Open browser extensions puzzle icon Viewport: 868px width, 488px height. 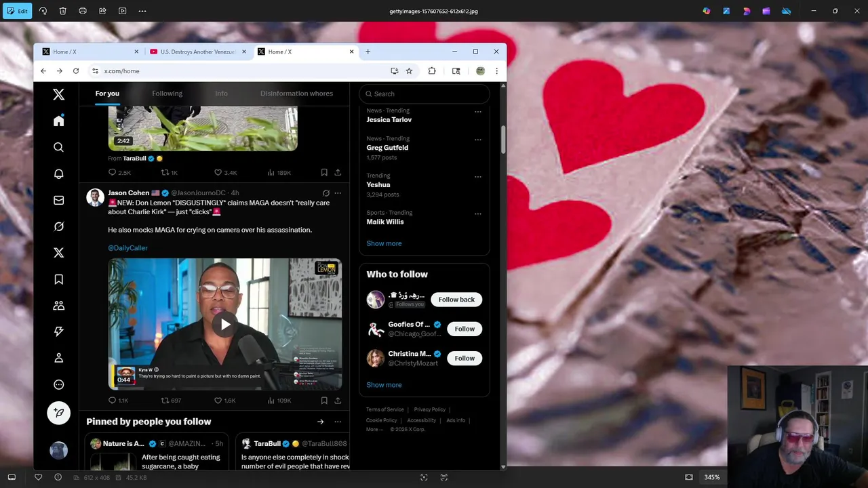pyautogui.click(x=432, y=70)
